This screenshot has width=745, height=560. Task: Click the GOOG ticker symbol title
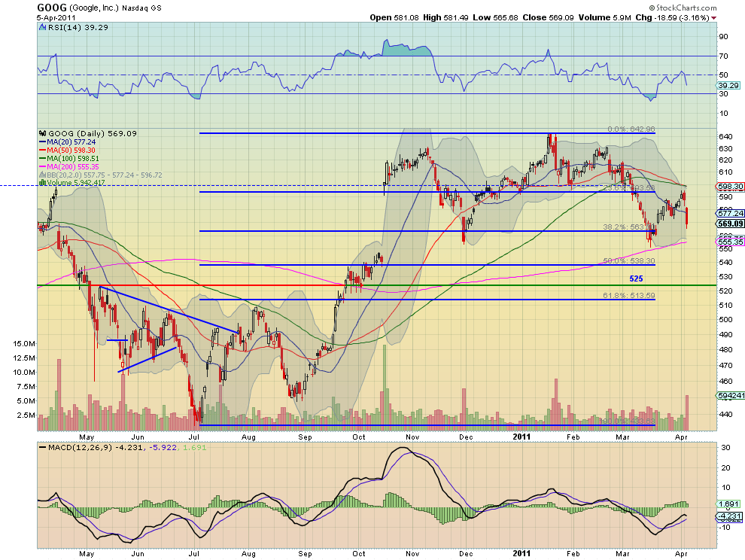52,8
